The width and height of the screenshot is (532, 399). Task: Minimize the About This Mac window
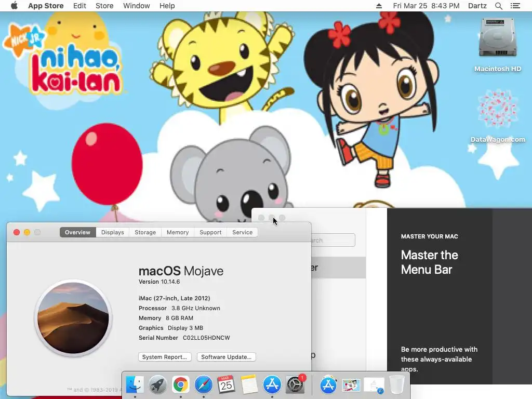tap(27, 232)
